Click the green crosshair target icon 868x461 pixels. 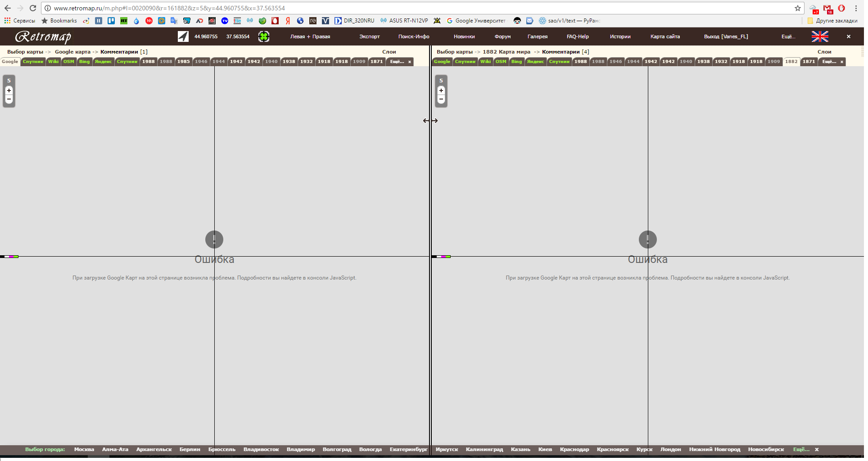click(264, 36)
